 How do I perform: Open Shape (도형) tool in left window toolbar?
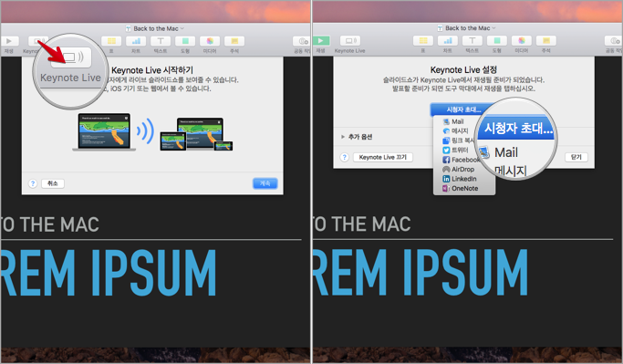185,41
